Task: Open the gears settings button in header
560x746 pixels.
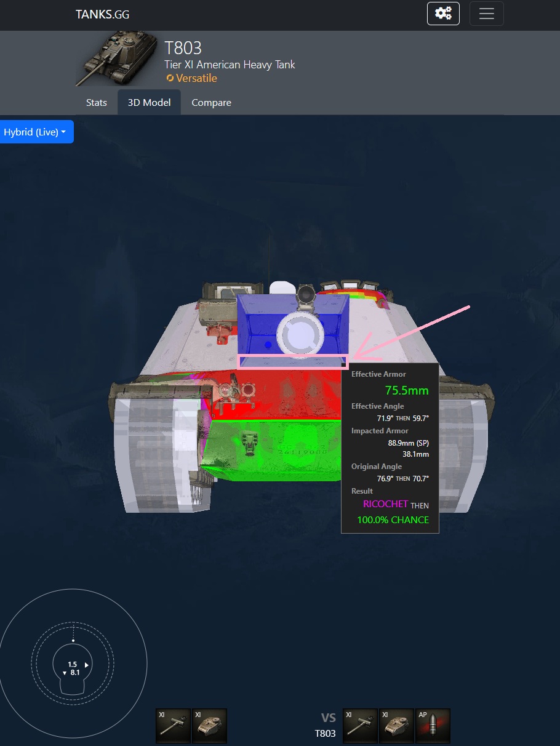Action: [443, 14]
